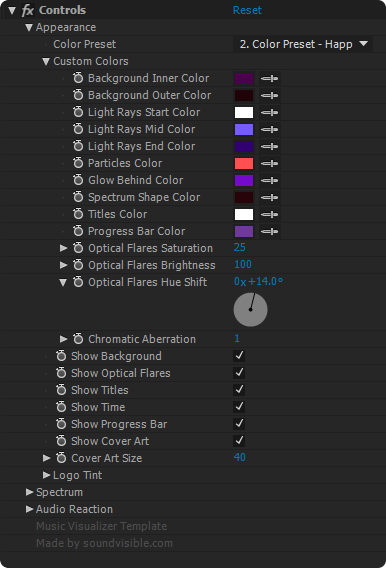Expand the Spectrum section
The height and width of the screenshot is (568, 386).
[x=29, y=492]
